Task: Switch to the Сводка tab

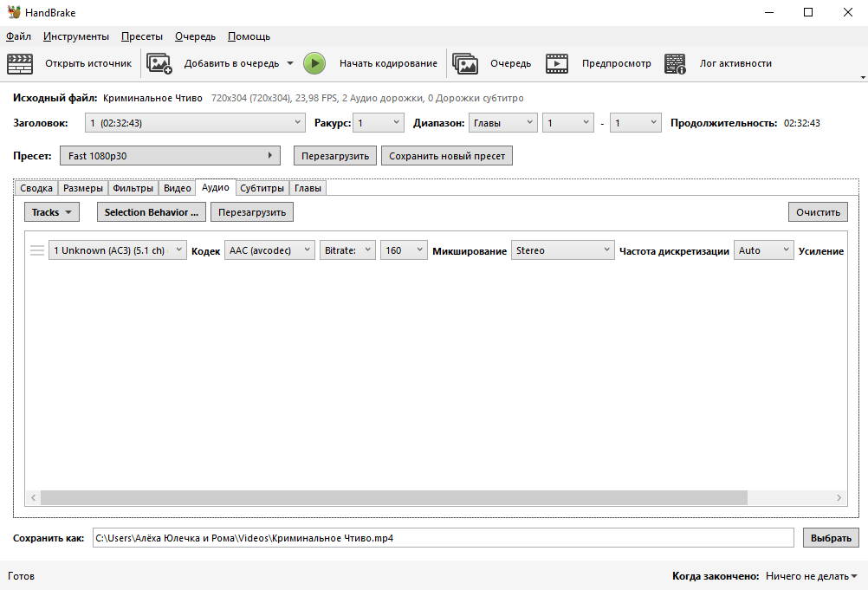Action: click(36, 188)
